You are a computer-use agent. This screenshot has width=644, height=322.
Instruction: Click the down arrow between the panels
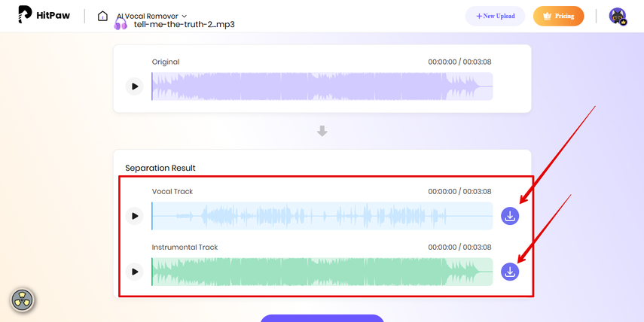[x=322, y=131]
